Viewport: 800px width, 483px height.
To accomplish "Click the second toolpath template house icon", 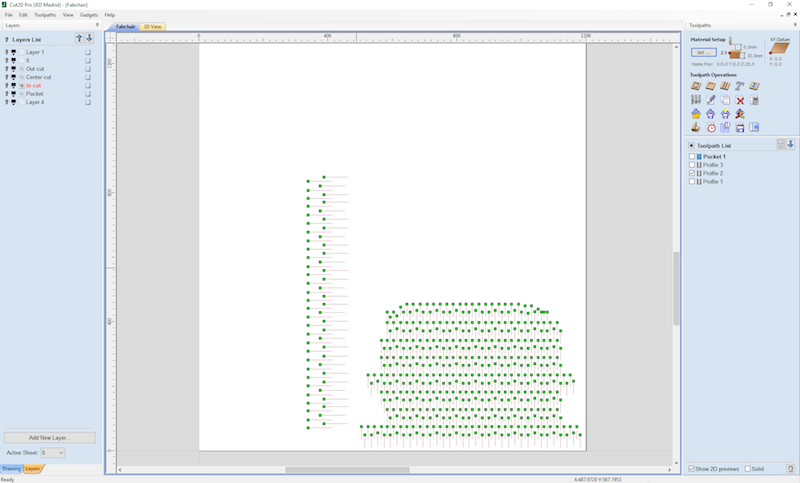I will coord(710,114).
